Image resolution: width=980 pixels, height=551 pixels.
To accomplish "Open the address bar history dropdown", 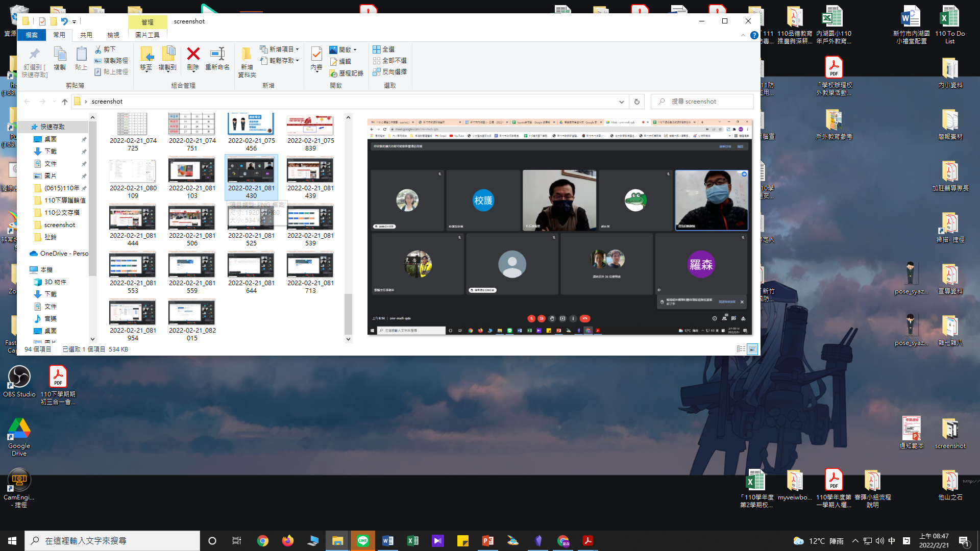I will [x=621, y=102].
